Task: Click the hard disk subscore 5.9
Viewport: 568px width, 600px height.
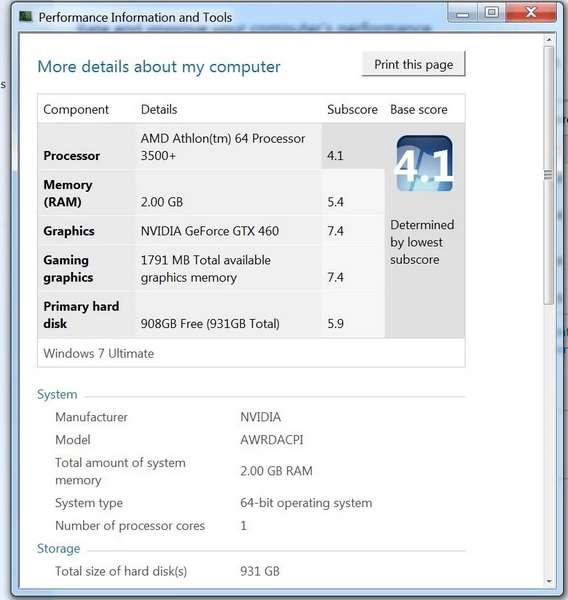Action: tap(335, 324)
